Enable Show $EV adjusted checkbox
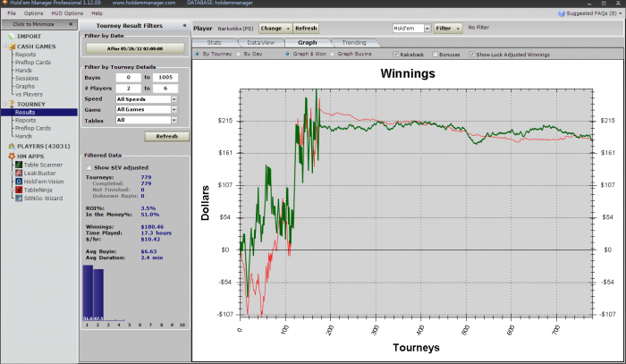 click(89, 167)
